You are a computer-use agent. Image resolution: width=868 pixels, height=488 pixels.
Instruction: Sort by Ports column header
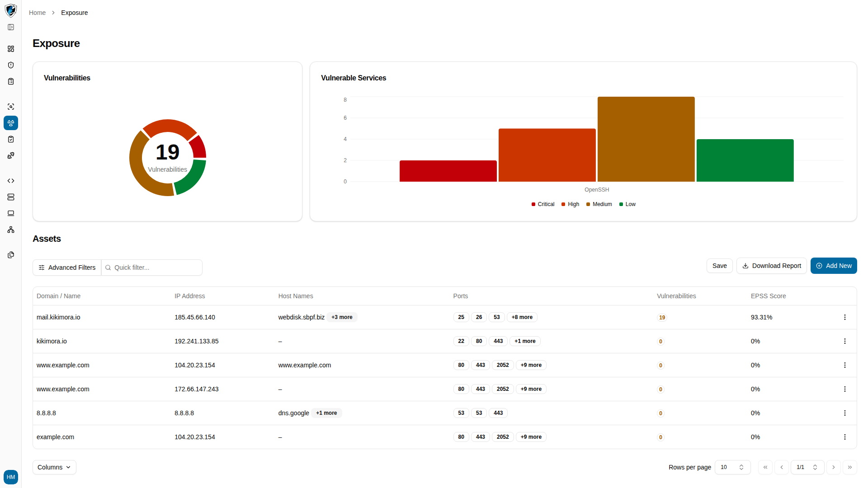(x=460, y=296)
